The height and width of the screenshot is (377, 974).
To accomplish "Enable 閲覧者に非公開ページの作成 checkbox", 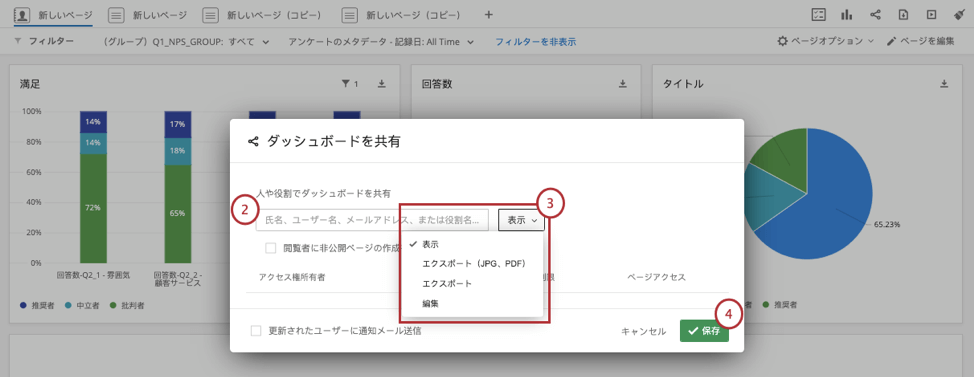I will click(x=271, y=248).
